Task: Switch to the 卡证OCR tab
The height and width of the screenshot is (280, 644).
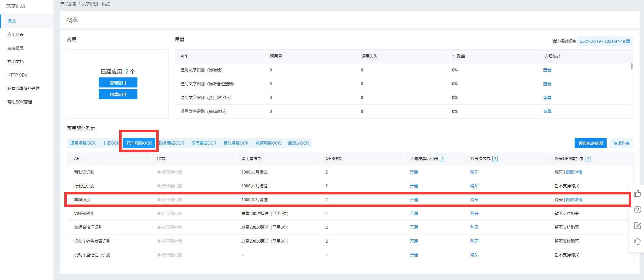Action: point(111,143)
